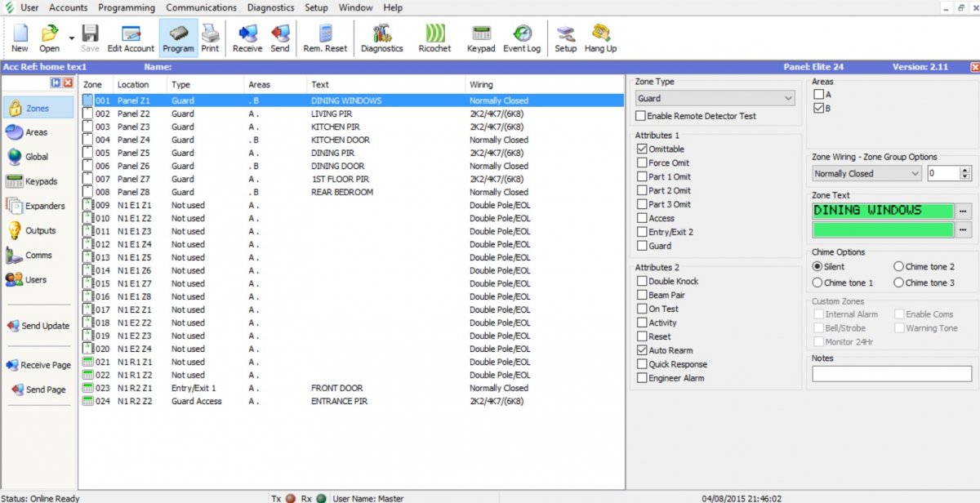Viewport: 980px width, 503px height.
Task: Click the dropdown arrow next to Open
Action: coord(71,38)
